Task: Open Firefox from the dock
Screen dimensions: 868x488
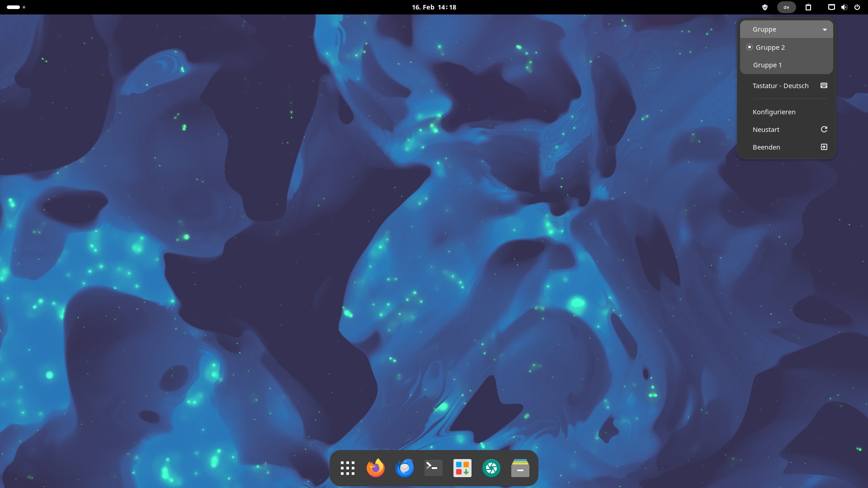Action: tap(375, 468)
